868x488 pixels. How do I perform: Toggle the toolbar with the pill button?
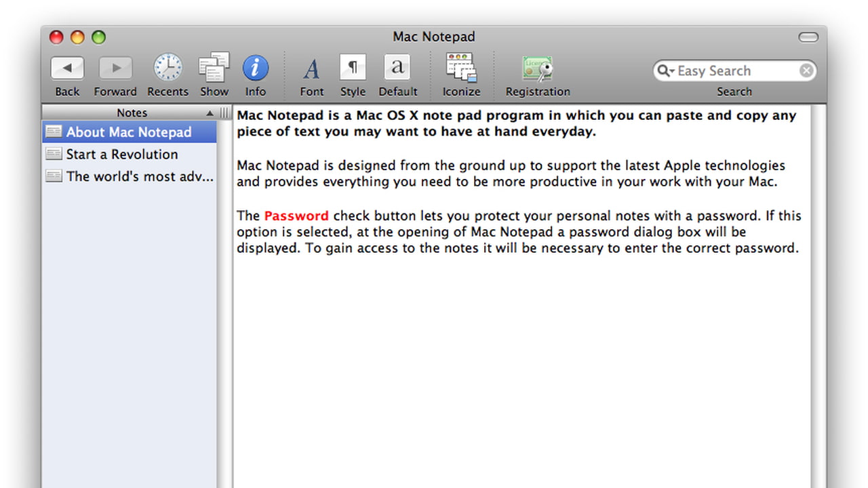tap(808, 37)
